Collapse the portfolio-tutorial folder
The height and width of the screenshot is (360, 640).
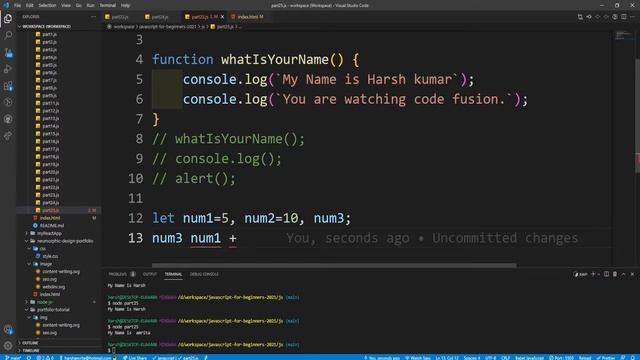pyautogui.click(x=53, y=310)
